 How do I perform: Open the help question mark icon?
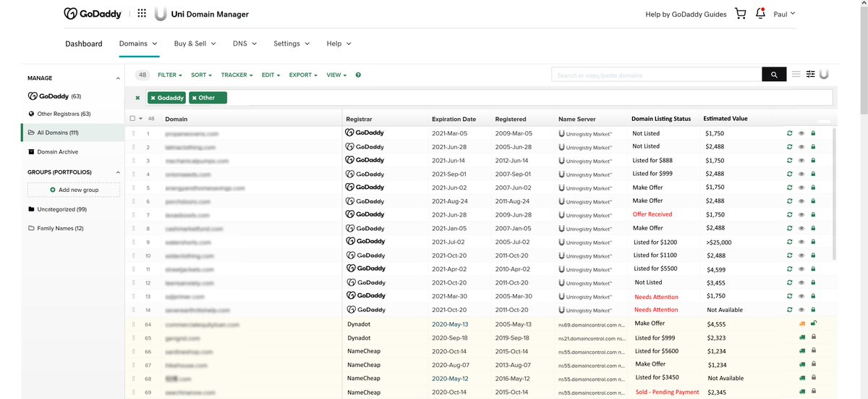(x=358, y=75)
